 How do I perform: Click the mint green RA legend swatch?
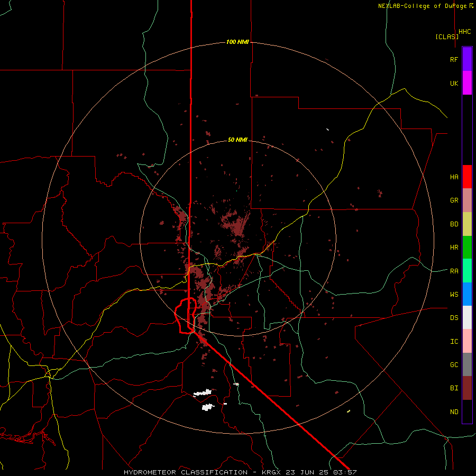[x=467, y=271]
